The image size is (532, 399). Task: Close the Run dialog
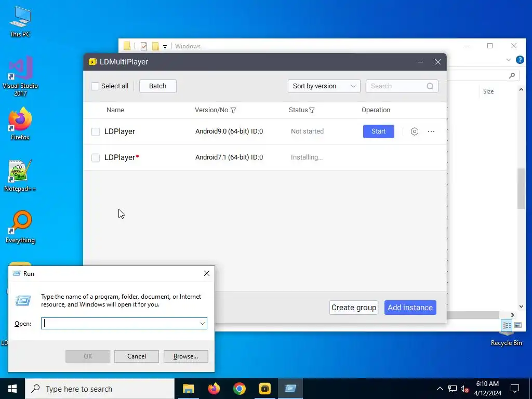coord(207,273)
